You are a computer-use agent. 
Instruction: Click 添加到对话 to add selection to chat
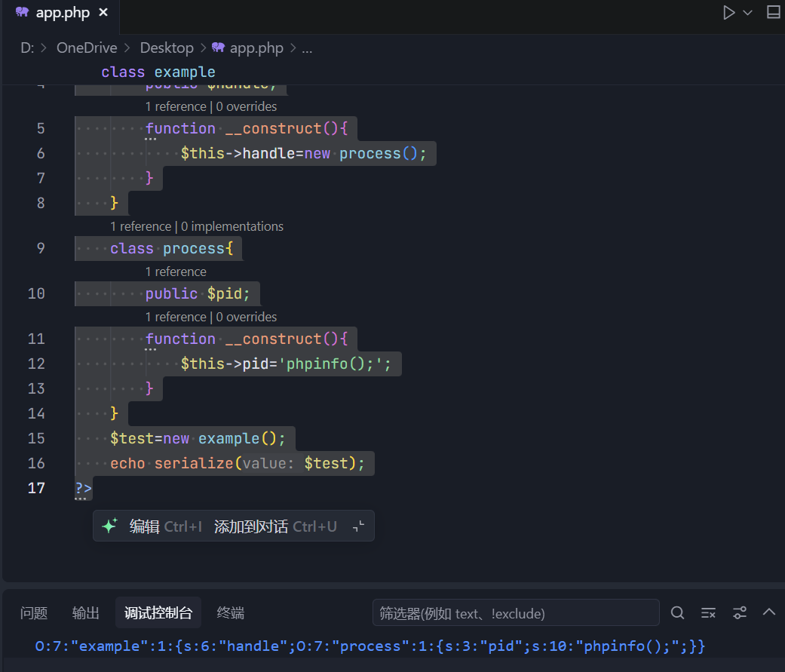(251, 526)
